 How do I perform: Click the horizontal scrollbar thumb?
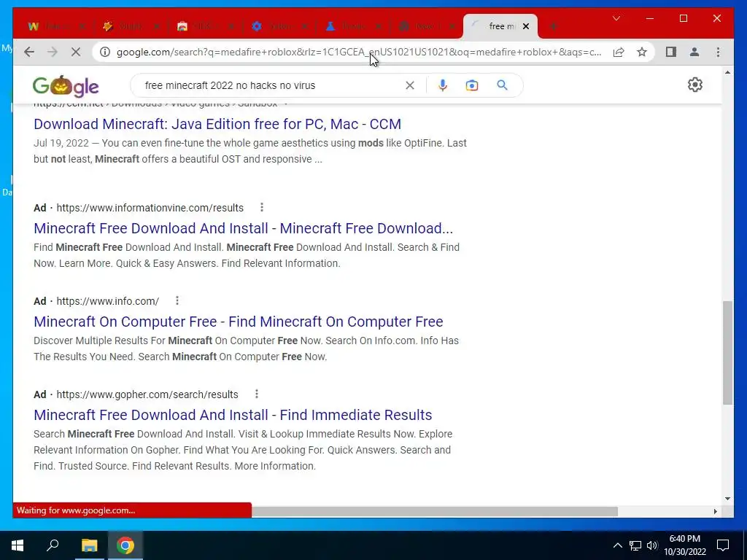pos(435,511)
